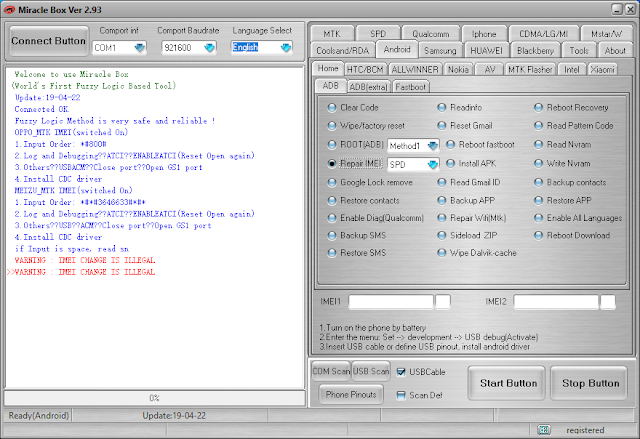
Task: Select the Repair Wifi(Mtk) option
Action: pos(442,218)
